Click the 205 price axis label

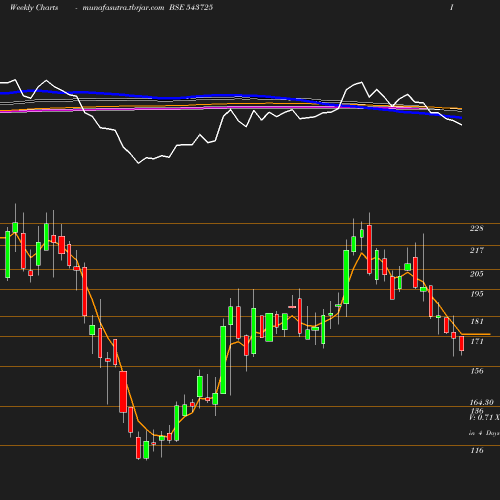point(477,274)
